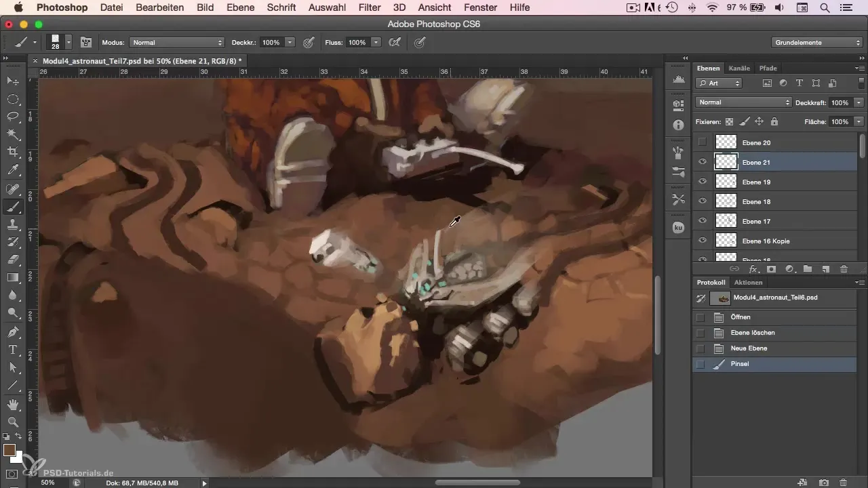Click the foreground color swatch

[9, 450]
